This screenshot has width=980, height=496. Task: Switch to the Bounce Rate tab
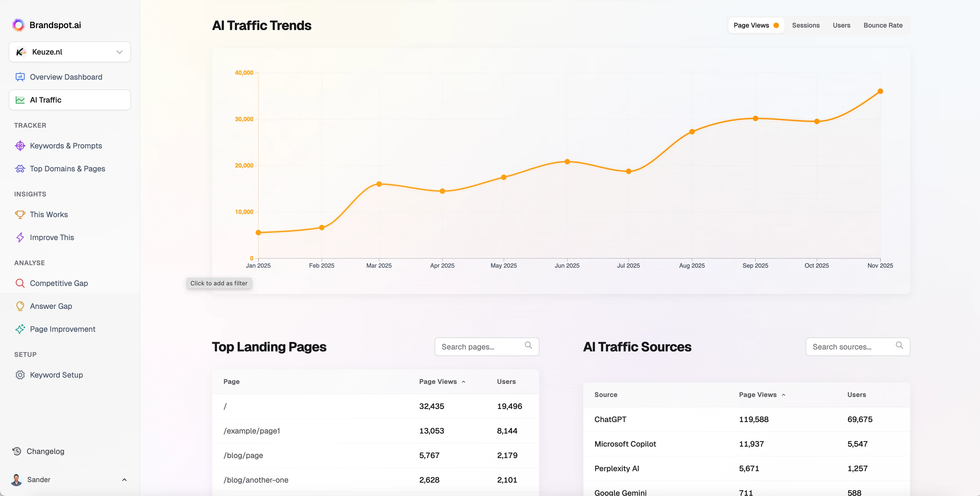883,25
